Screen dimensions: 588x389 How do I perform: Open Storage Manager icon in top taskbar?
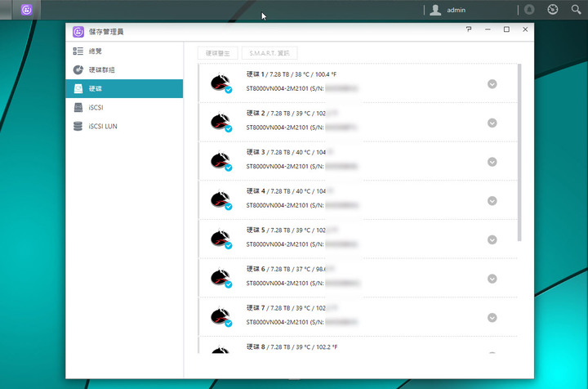27,10
